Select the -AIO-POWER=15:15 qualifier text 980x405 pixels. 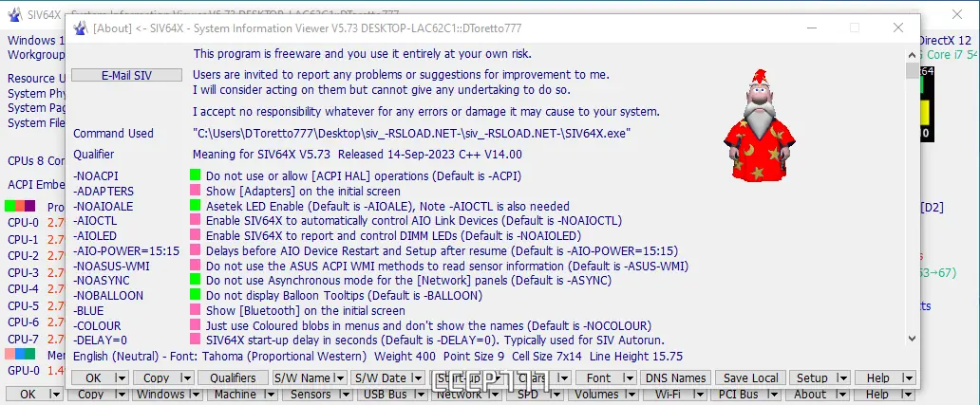pos(126,250)
